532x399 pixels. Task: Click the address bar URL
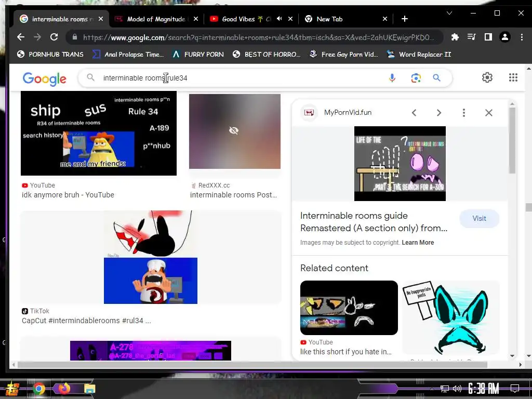click(x=259, y=37)
